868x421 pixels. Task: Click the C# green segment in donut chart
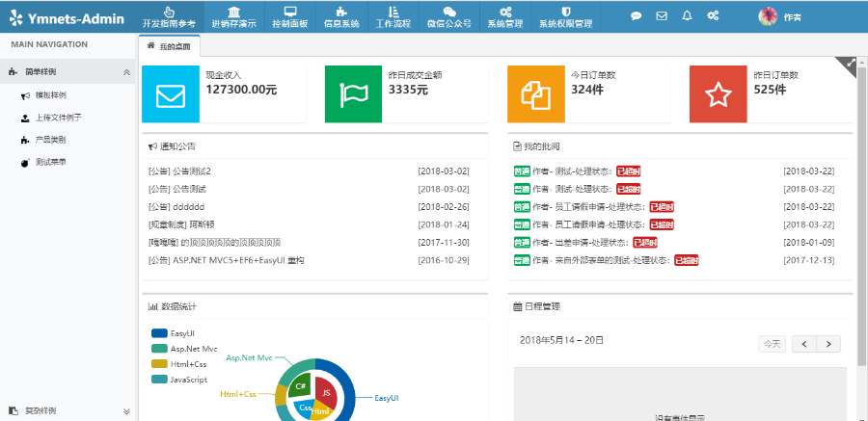(301, 387)
